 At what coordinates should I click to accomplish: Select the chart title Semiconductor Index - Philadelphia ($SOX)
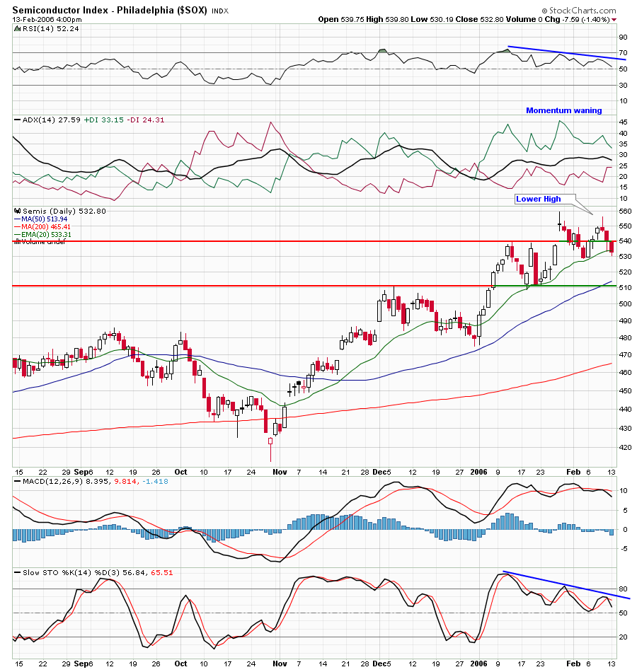coord(110,11)
